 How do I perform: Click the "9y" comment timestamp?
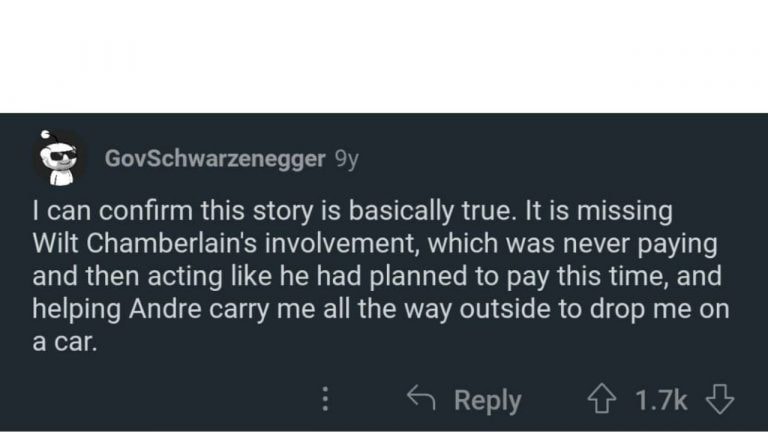click(x=346, y=159)
